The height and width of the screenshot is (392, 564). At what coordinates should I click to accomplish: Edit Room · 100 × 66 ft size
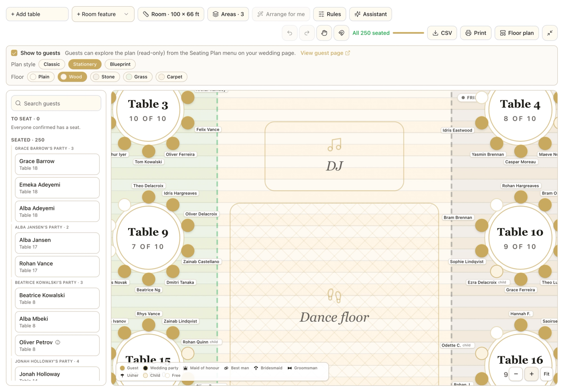[x=171, y=14]
